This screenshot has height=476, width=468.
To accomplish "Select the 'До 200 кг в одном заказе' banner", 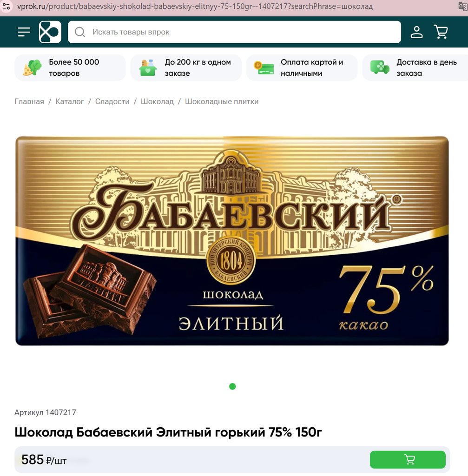I will (186, 68).
